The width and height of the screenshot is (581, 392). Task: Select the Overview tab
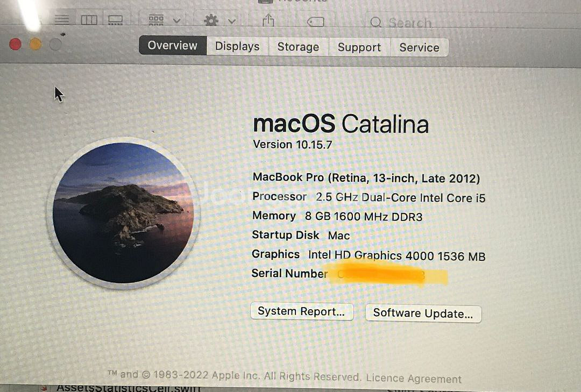tap(173, 46)
